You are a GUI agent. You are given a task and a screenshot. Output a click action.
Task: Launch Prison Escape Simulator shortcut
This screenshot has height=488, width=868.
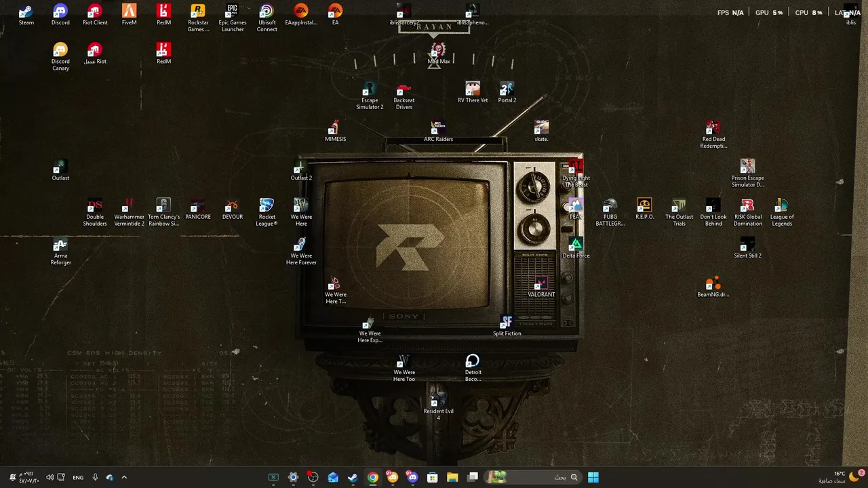pyautogui.click(x=747, y=174)
